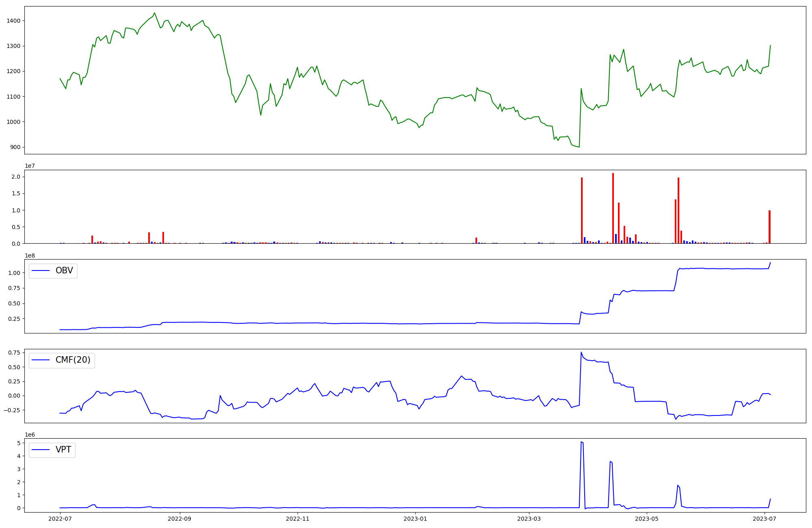The width and height of the screenshot is (812, 528).
Task: Click the 2022-11 x-axis date label
Action: [298, 518]
